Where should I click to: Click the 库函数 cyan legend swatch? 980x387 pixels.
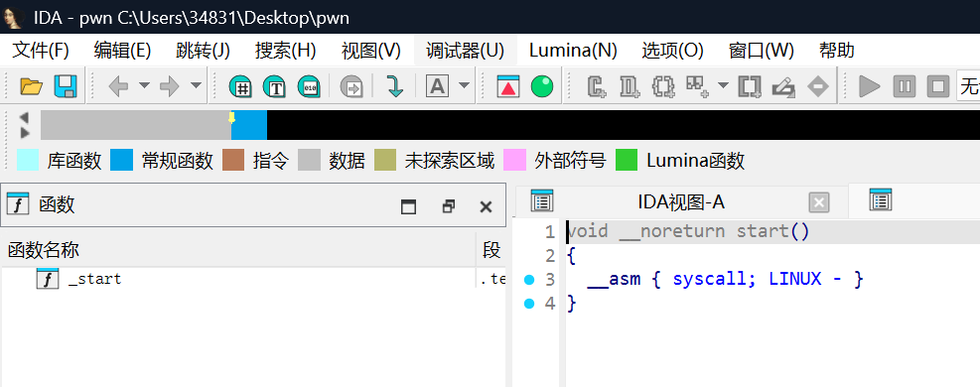28,161
